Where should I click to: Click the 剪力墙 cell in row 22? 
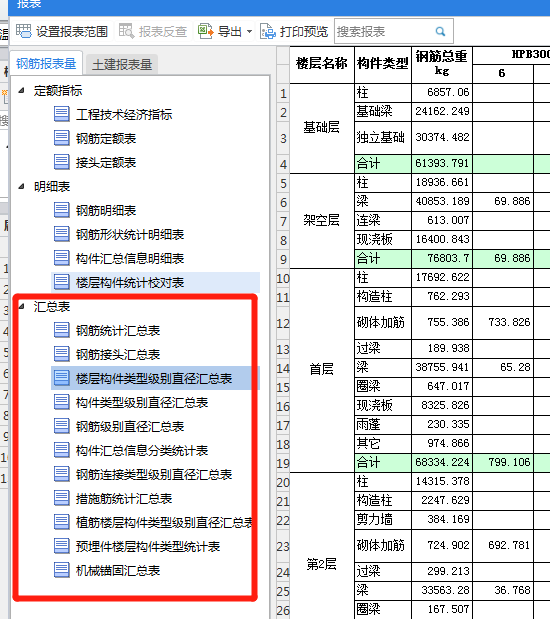(382, 520)
